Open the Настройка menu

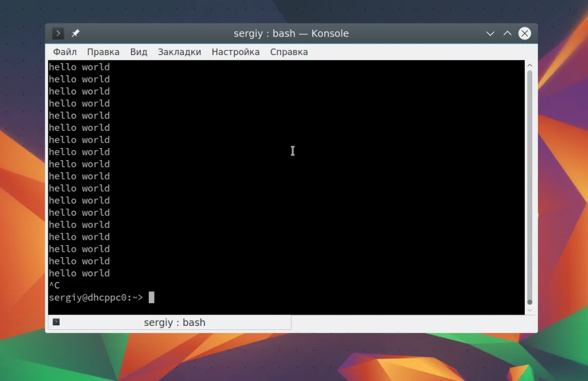click(x=235, y=52)
